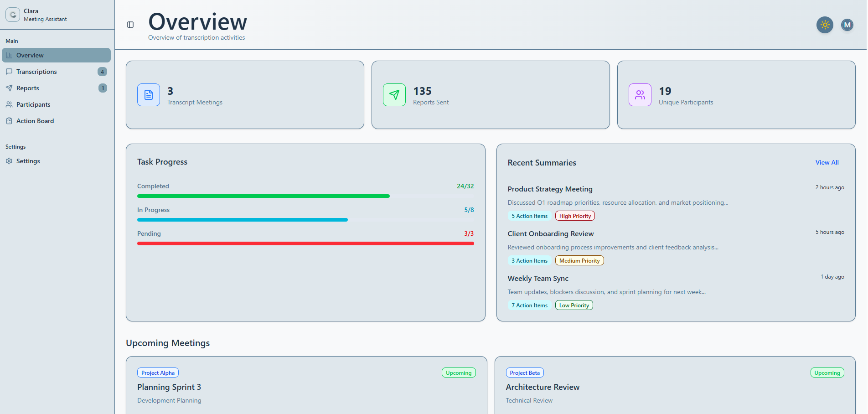Toggle the sidebar collapse button
The image size is (868, 414).
(x=130, y=25)
